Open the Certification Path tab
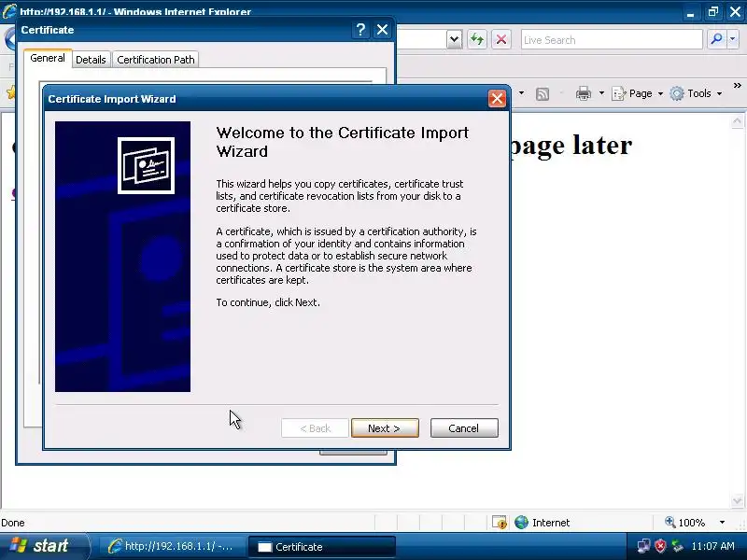 click(156, 60)
